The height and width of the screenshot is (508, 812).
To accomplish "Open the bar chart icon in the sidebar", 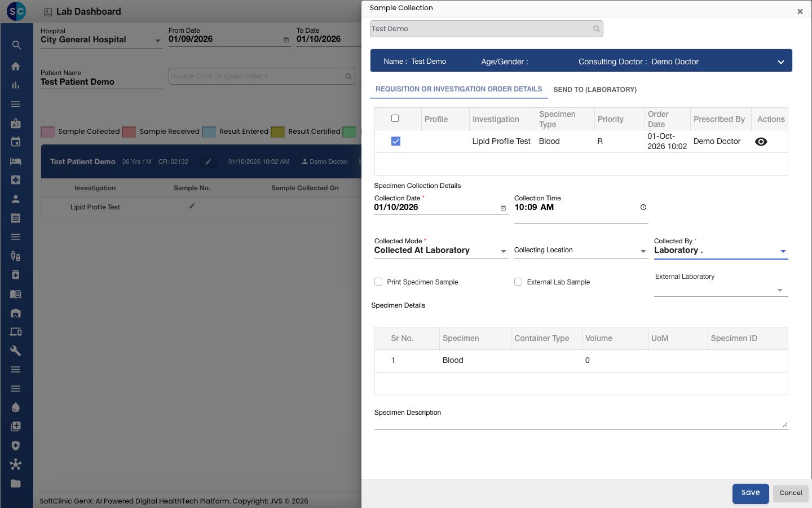I will [16, 85].
